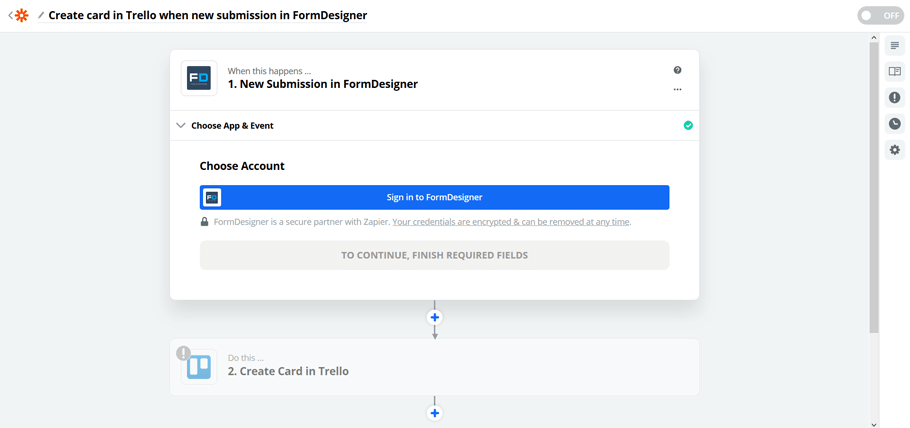
Task: Click the FD logo inside sign-in button
Action: 212,197
